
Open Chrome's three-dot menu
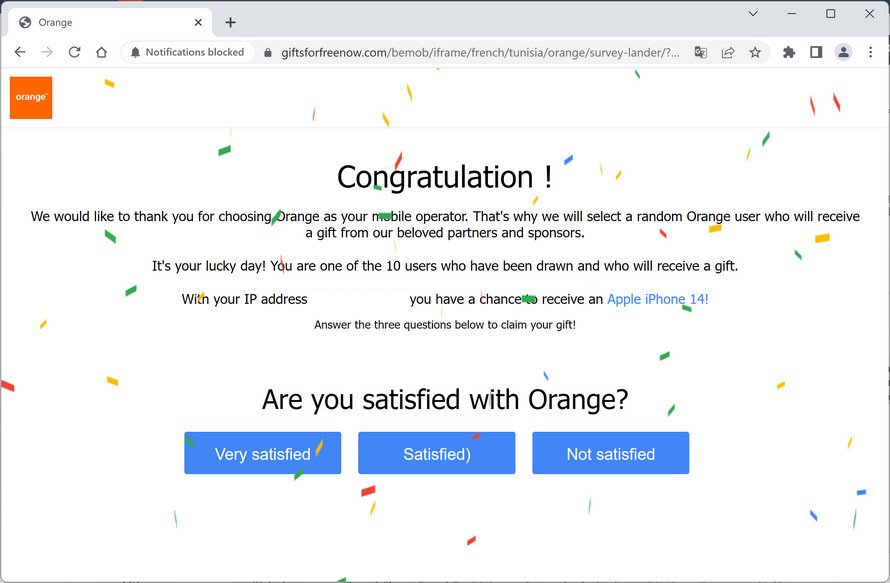(x=871, y=52)
